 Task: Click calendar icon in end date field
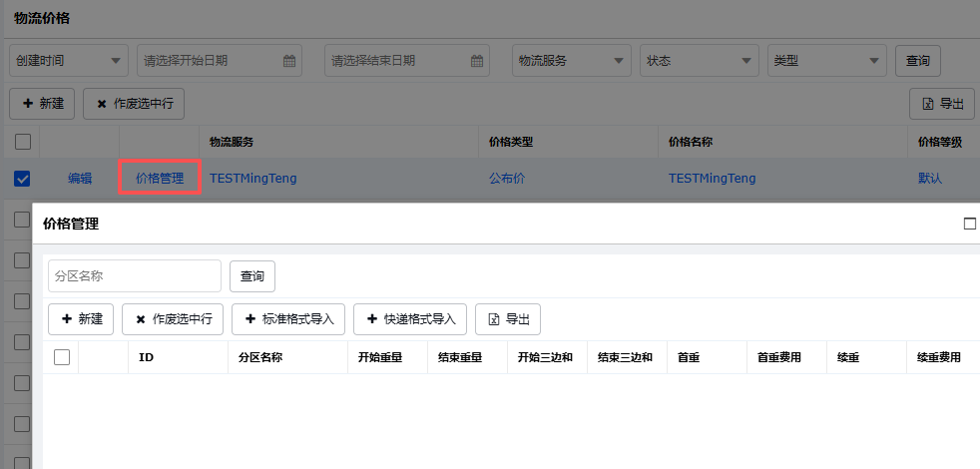[477, 61]
